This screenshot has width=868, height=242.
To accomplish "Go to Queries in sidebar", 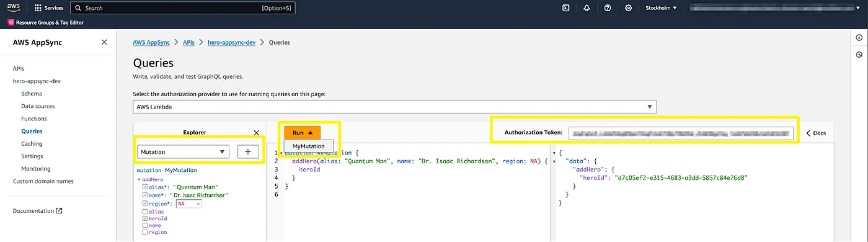I will point(32,131).
